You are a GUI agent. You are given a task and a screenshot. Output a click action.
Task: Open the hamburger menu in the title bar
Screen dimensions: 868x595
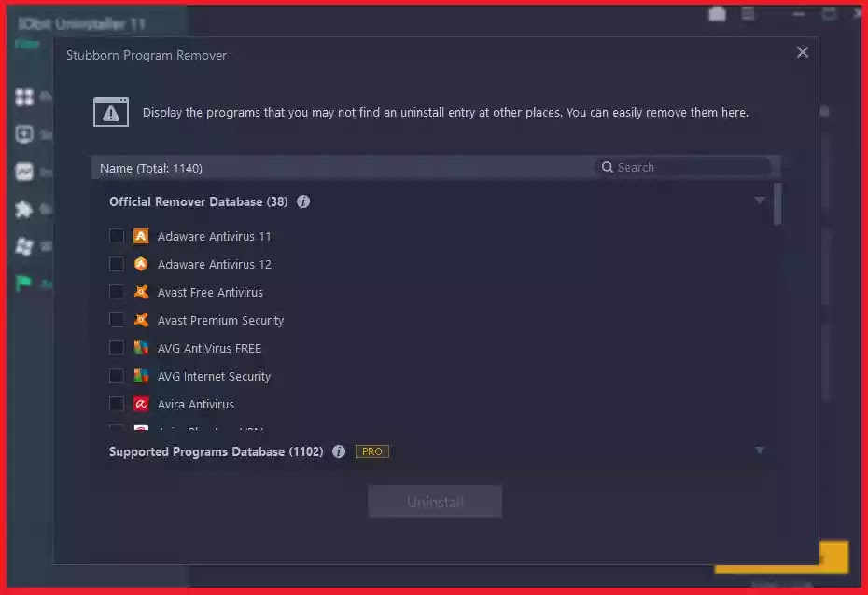point(748,14)
